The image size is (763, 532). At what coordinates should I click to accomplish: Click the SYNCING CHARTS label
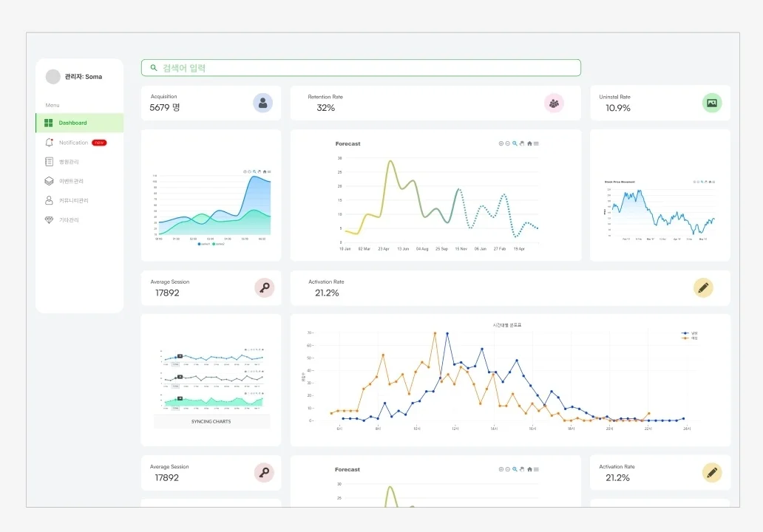tap(211, 422)
